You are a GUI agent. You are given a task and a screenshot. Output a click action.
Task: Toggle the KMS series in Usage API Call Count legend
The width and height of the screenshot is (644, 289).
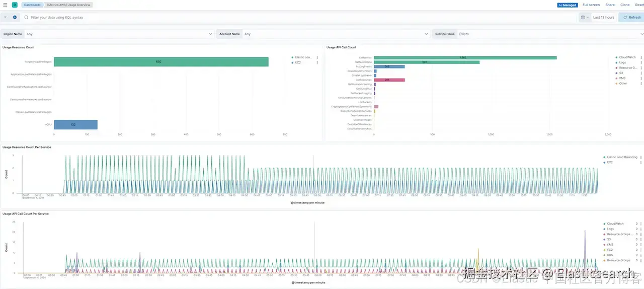tap(622, 78)
